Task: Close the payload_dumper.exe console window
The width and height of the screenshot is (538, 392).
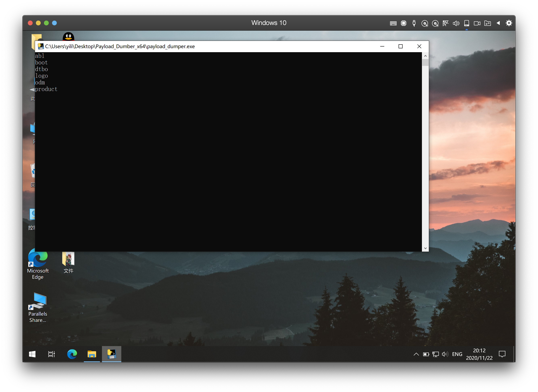Action: click(x=419, y=46)
